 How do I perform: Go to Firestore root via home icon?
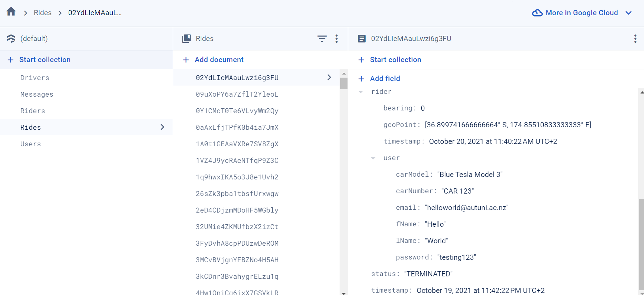[11, 12]
